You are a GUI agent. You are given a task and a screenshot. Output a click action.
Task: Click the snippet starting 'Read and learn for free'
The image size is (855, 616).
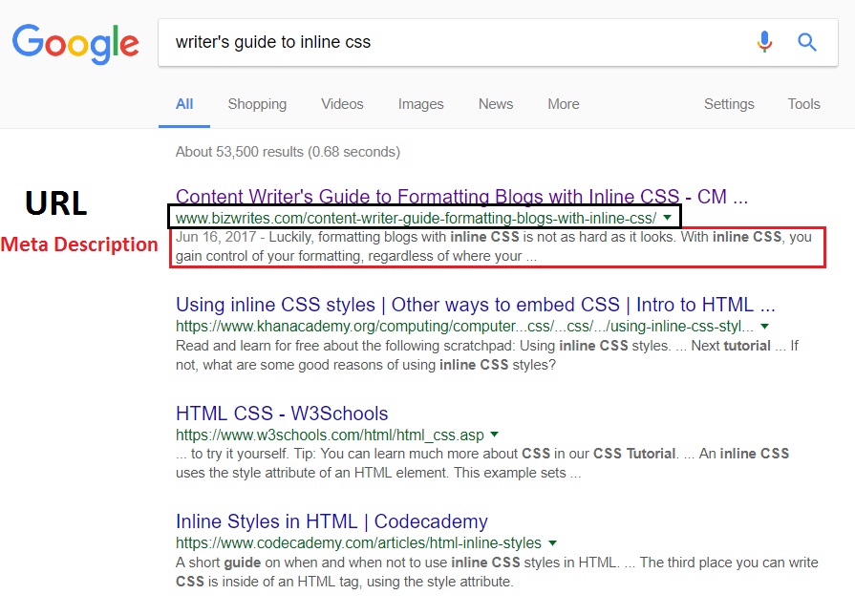click(x=487, y=355)
